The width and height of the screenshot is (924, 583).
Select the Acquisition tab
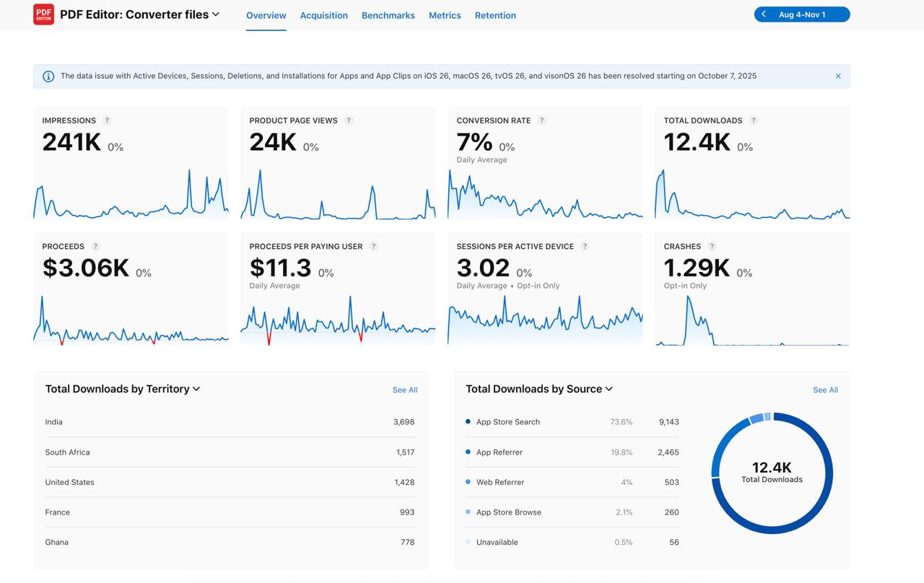(x=323, y=15)
